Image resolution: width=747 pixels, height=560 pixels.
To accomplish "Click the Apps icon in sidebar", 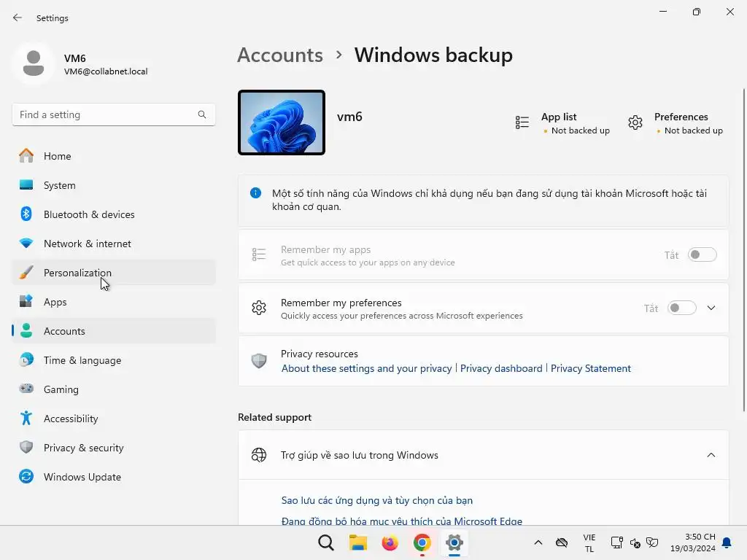I will (26, 301).
